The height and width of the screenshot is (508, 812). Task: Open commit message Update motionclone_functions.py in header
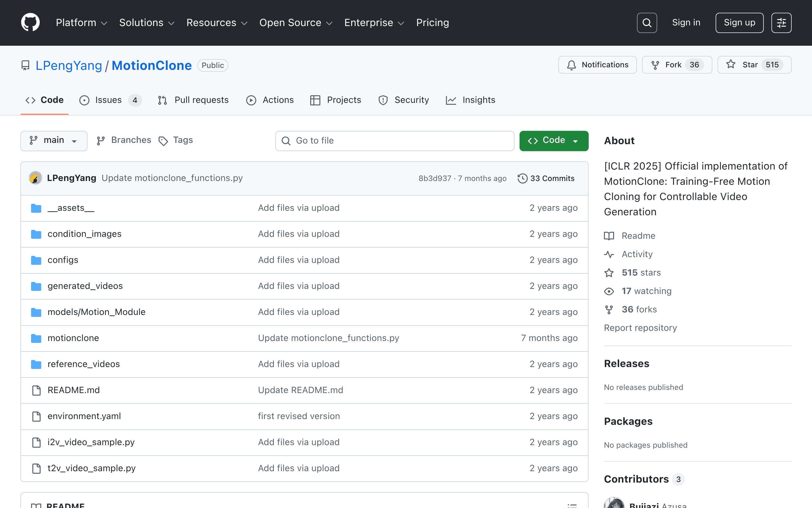coord(172,178)
